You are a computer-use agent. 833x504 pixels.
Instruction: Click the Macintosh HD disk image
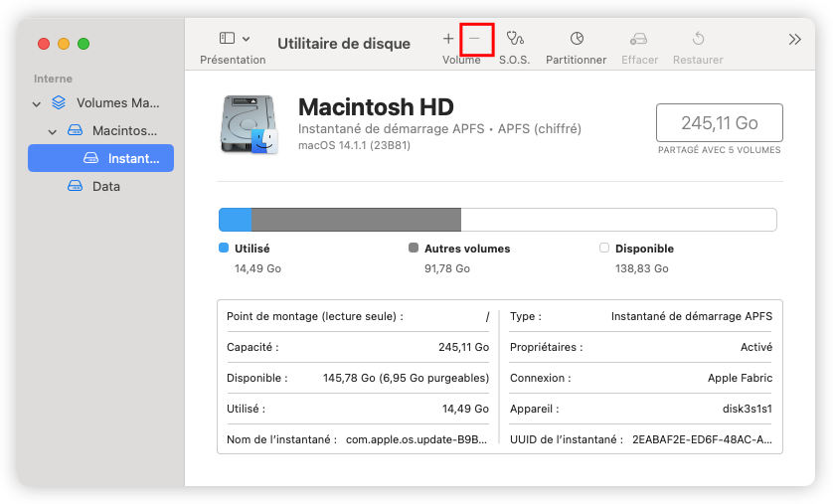(x=250, y=125)
